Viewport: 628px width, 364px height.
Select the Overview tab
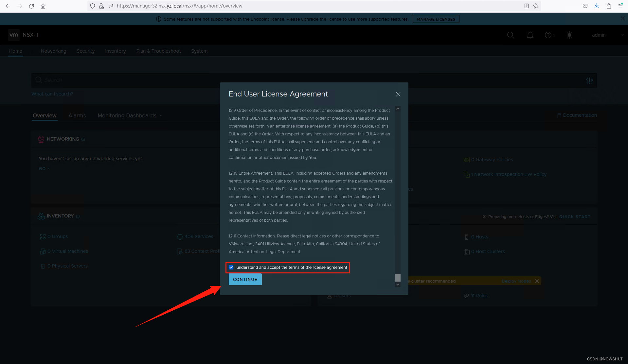tap(45, 115)
